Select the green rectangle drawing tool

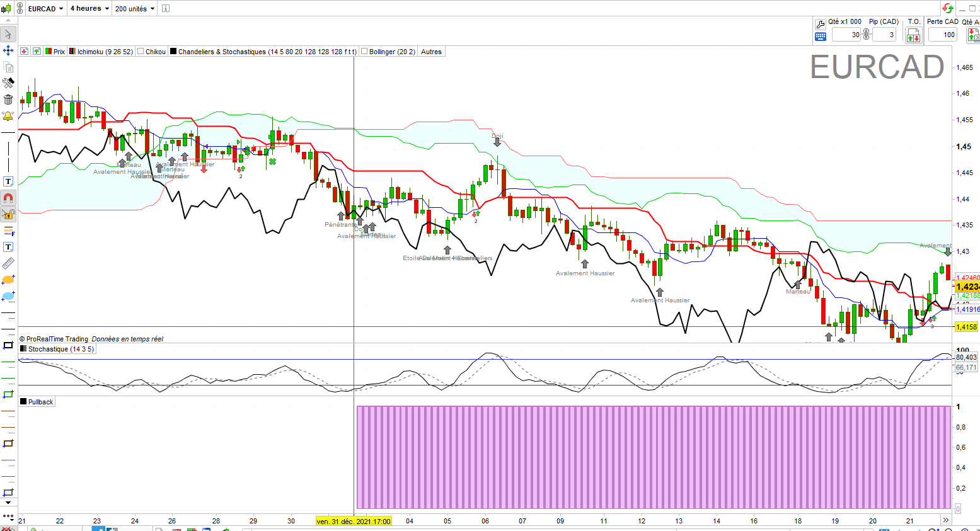tap(8, 394)
